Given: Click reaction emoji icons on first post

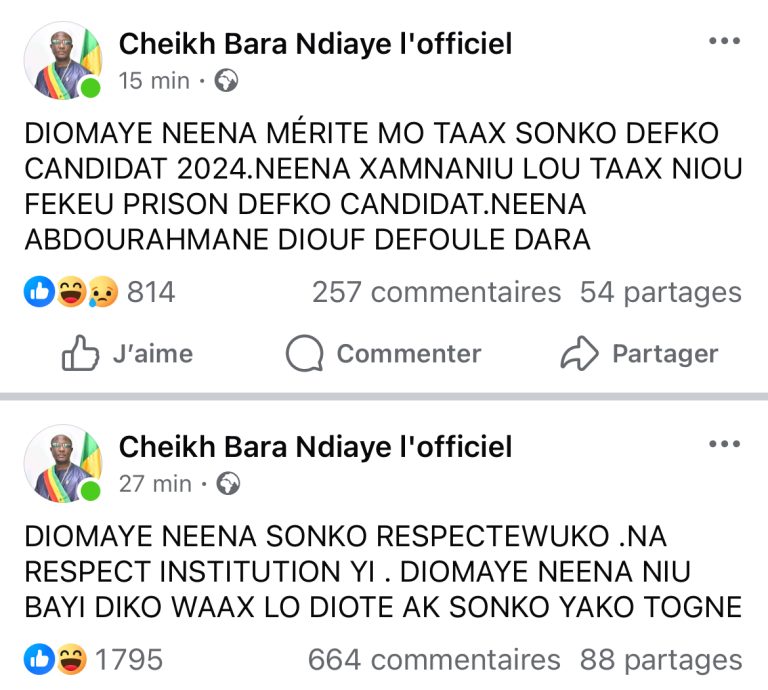Looking at the screenshot, I should (x=70, y=292).
